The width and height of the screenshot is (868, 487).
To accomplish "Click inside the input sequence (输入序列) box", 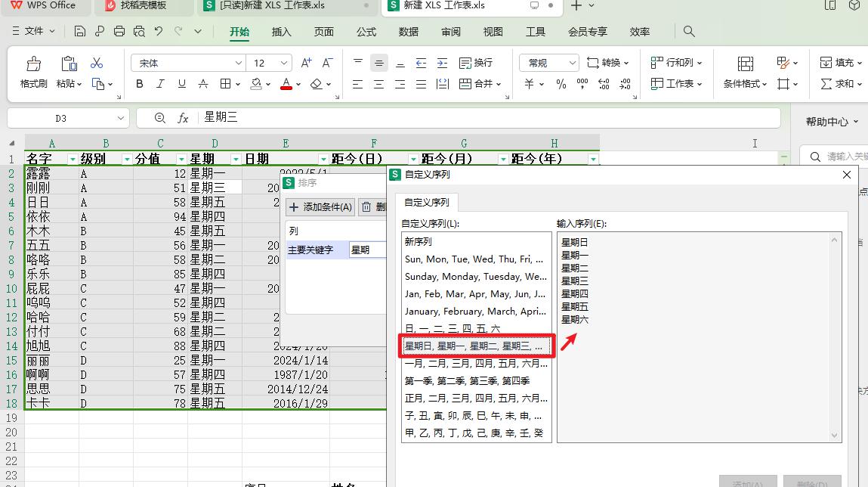I will click(699, 337).
